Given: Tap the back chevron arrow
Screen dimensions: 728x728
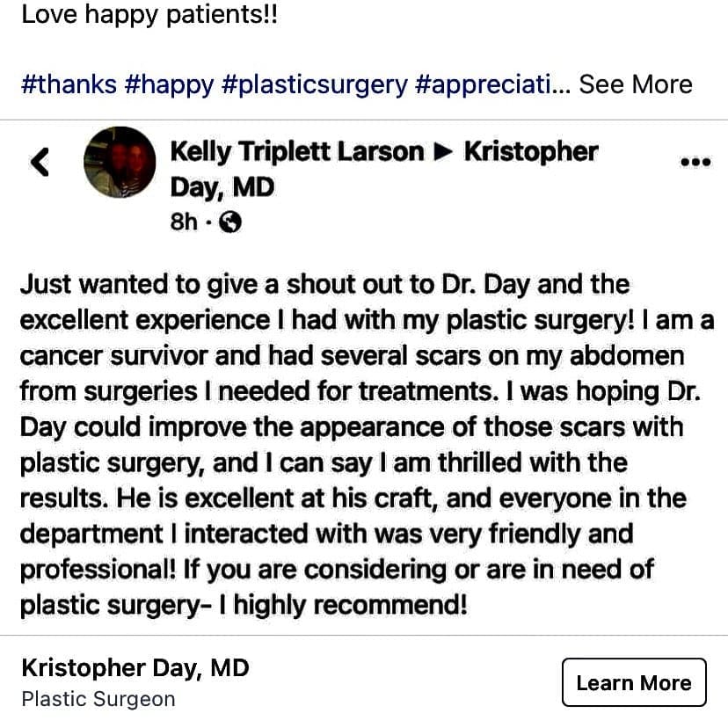Looking at the screenshot, I should (40, 162).
